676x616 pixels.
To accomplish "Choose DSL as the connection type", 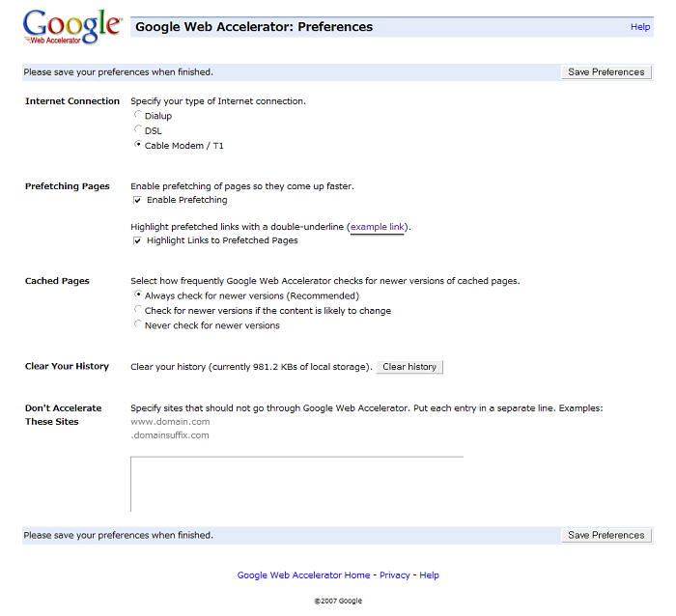I will pyautogui.click(x=137, y=129).
